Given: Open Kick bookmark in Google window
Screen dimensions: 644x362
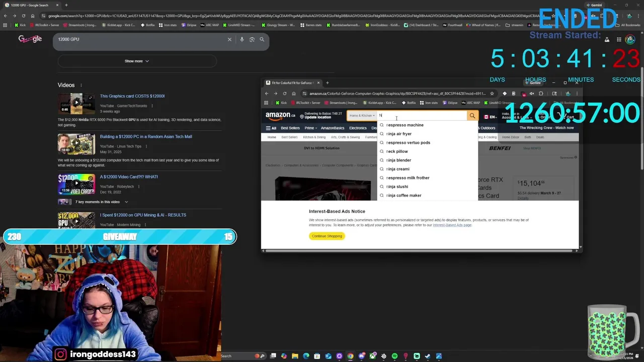Looking at the screenshot, I should point(20,25).
